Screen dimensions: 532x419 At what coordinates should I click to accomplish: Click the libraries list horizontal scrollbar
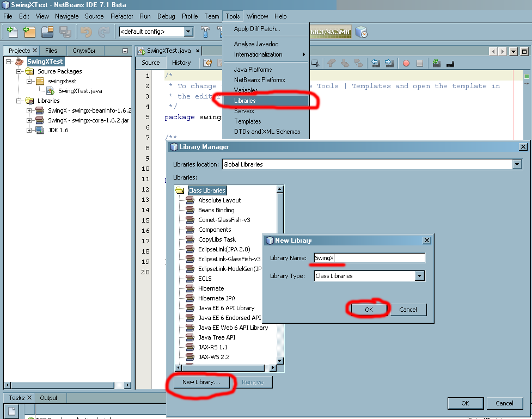coord(223,368)
